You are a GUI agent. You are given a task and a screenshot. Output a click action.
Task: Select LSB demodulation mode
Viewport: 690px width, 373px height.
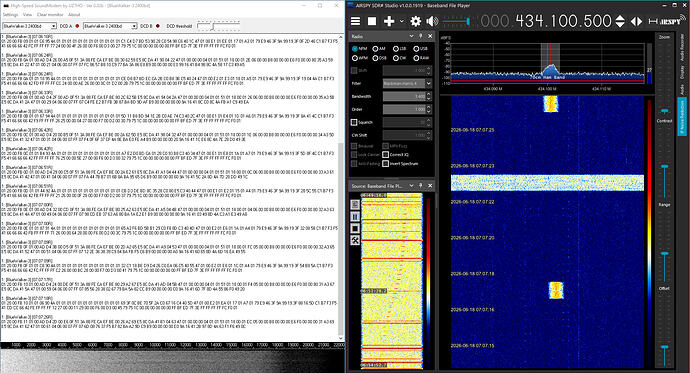(x=399, y=49)
